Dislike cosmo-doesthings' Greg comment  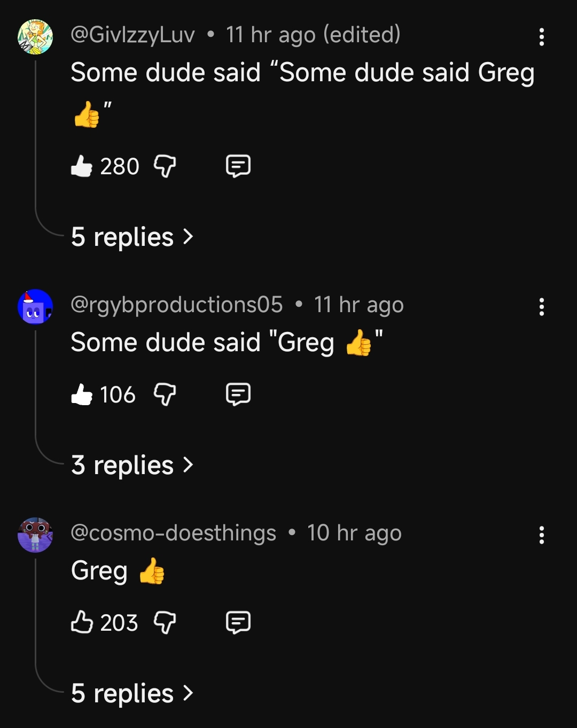(x=165, y=623)
